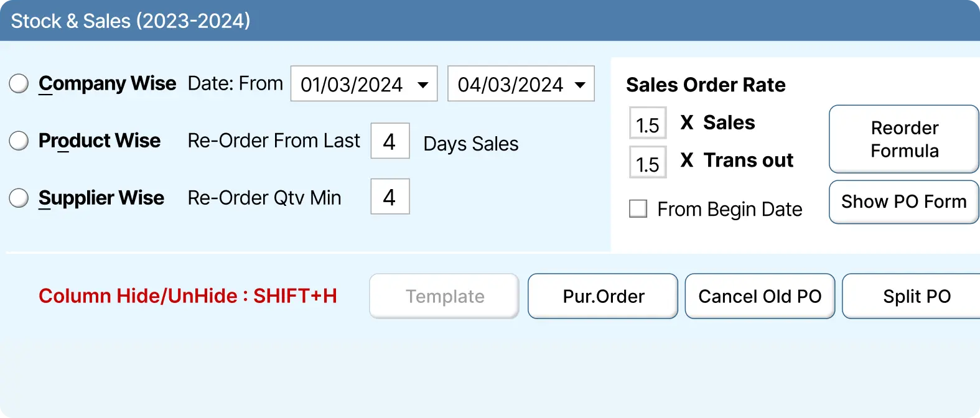
Task: Click the Stock & Sales title bar
Action: click(x=130, y=20)
